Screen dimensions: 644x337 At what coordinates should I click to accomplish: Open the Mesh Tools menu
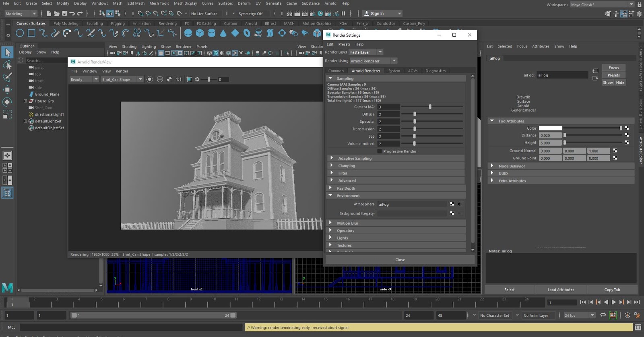tap(159, 3)
